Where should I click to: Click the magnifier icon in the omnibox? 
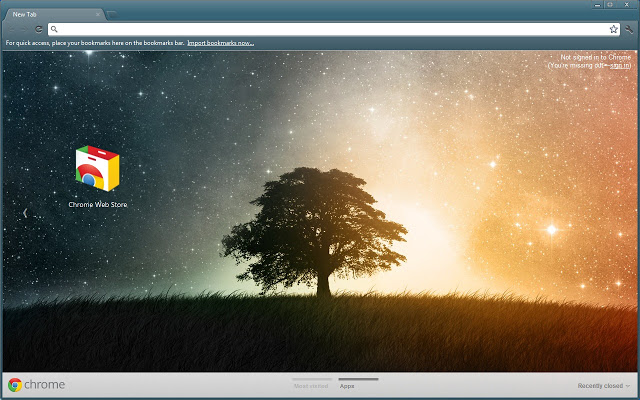54,29
